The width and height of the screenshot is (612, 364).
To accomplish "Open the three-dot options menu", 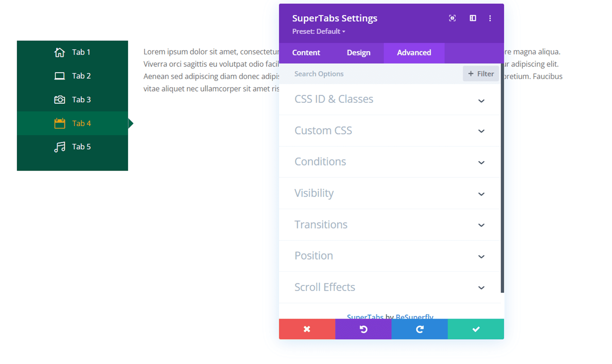I will tap(490, 18).
